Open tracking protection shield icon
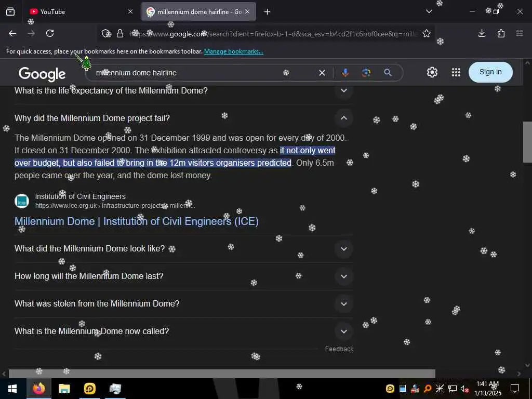The image size is (532, 399). (x=107, y=33)
